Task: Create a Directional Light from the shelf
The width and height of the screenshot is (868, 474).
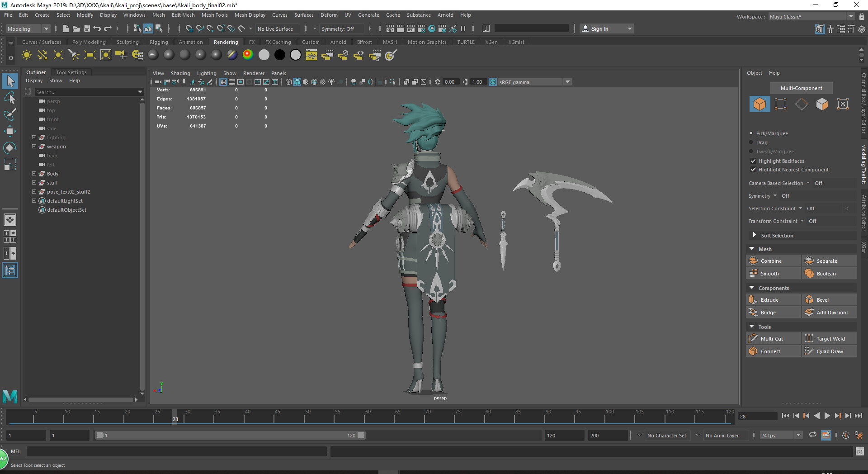Action: pyautogui.click(x=42, y=55)
